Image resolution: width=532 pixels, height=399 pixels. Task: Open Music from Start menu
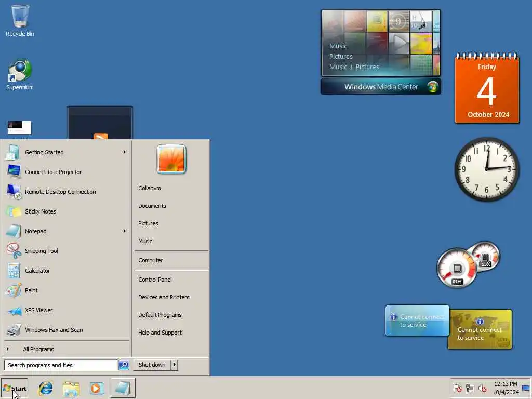click(x=145, y=241)
